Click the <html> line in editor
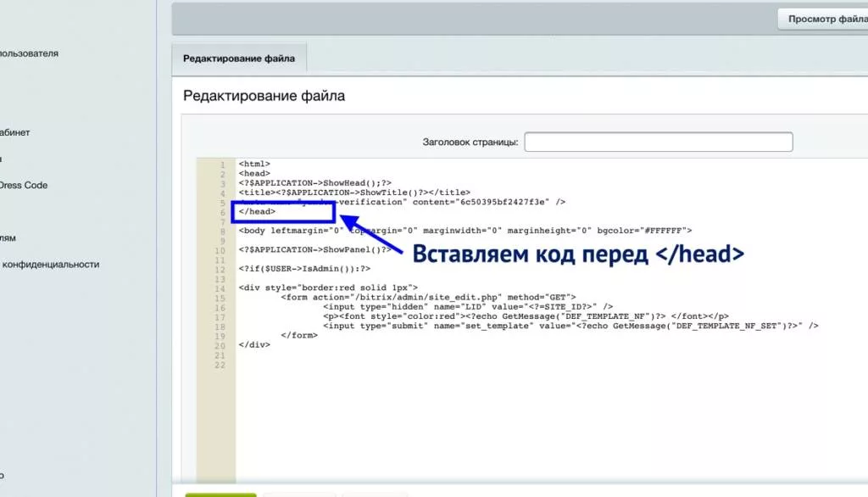Screen dimensions: 868x497 [x=254, y=164]
